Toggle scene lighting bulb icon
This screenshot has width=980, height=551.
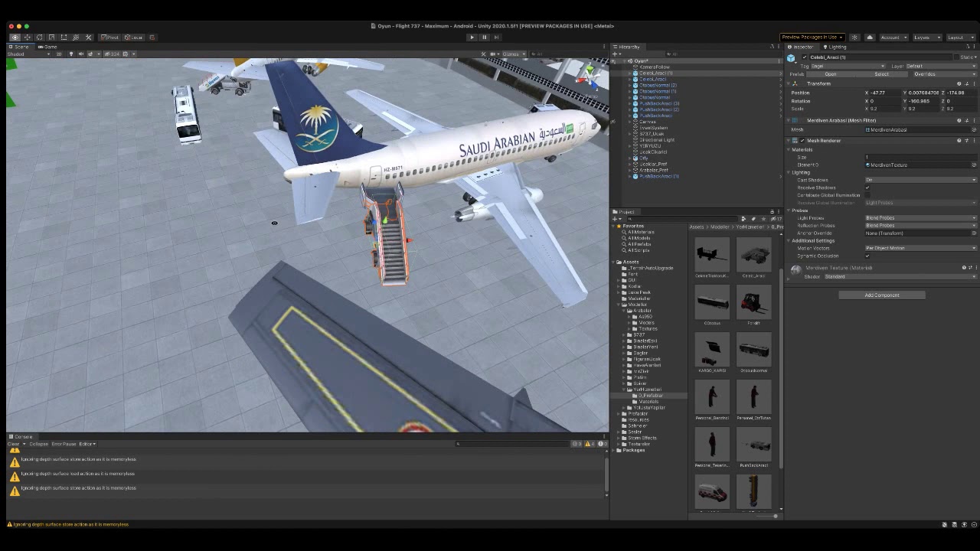(71, 54)
